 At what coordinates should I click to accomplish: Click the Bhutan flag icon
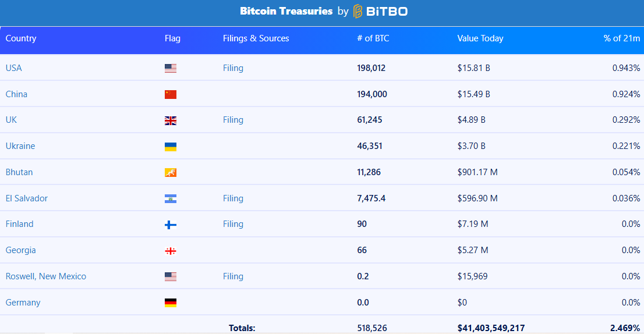[171, 173]
